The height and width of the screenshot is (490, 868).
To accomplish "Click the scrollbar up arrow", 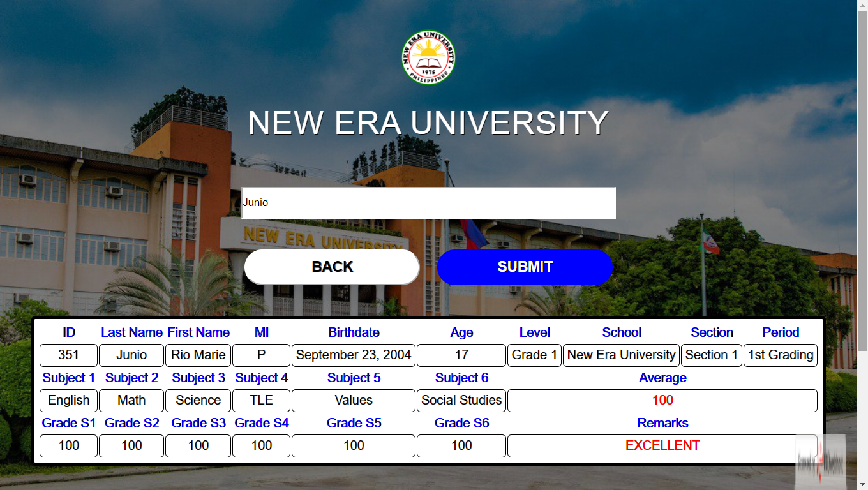I will (862, 5).
